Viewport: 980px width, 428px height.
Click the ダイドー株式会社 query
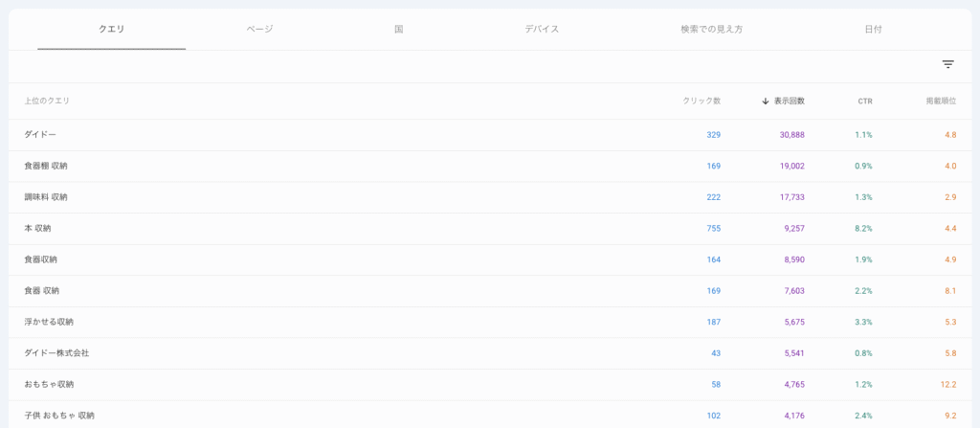[56, 353]
